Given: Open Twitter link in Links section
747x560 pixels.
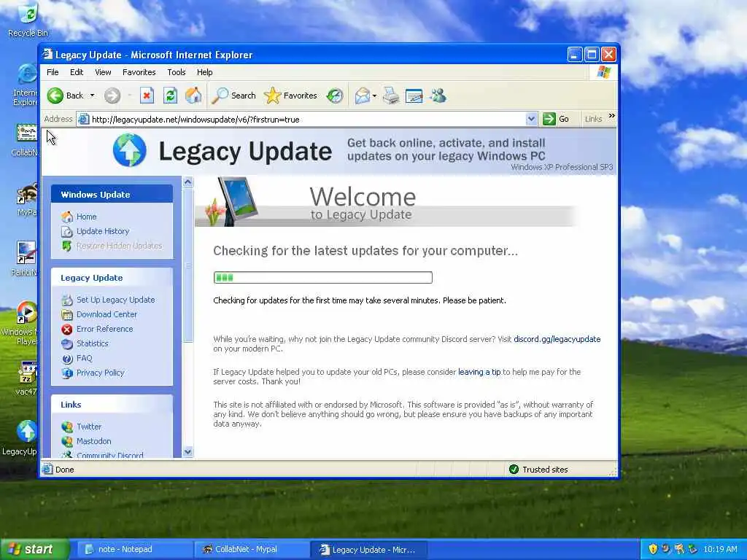Looking at the screenshot, I should tap(89, 427).
